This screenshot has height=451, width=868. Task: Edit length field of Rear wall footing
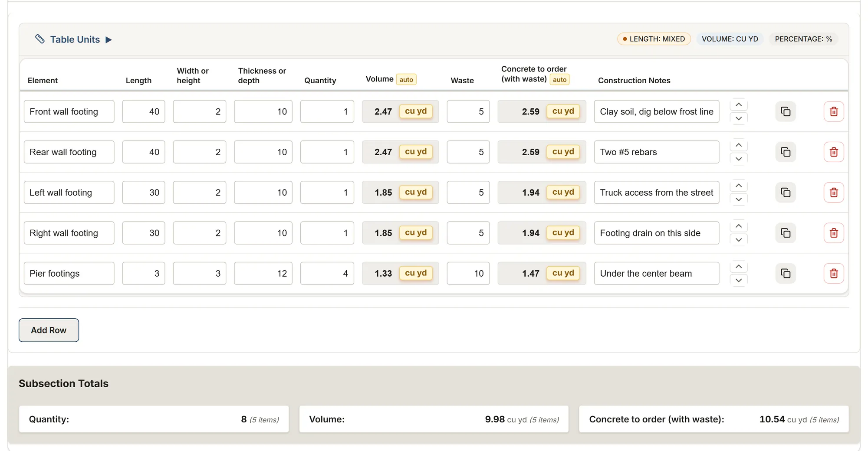pyautogui.click(x=144, y=152)
